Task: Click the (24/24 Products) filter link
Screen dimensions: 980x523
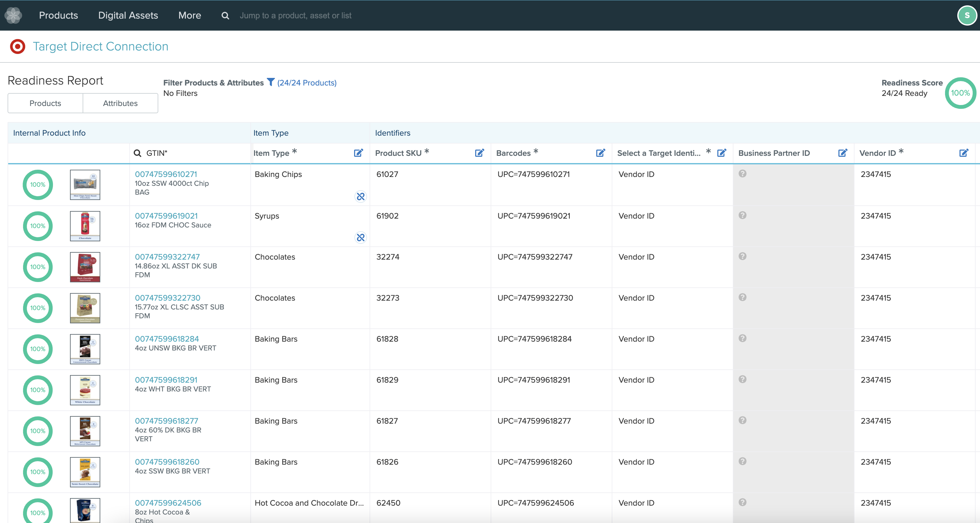Action: pos(306,83)
